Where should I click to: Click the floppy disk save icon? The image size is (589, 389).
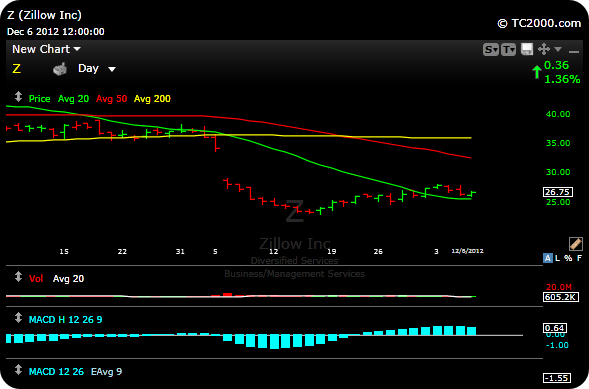(527, 49)
